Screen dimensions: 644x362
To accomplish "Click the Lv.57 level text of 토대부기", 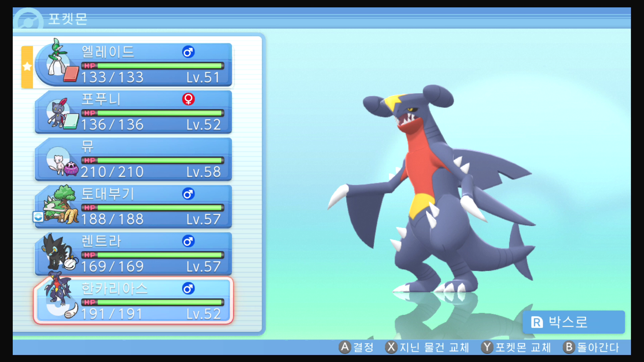I will 204,219.
